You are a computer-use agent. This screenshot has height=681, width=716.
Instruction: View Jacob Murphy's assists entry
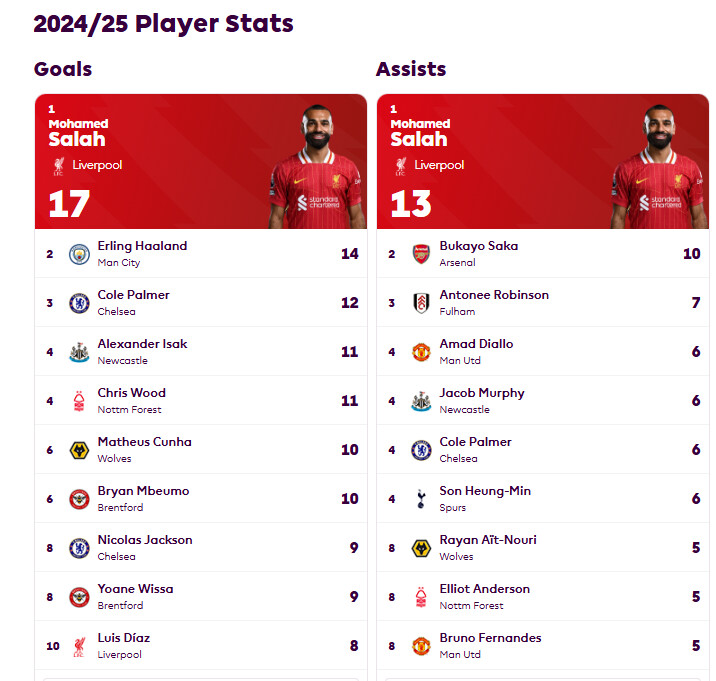coord(482,393)
